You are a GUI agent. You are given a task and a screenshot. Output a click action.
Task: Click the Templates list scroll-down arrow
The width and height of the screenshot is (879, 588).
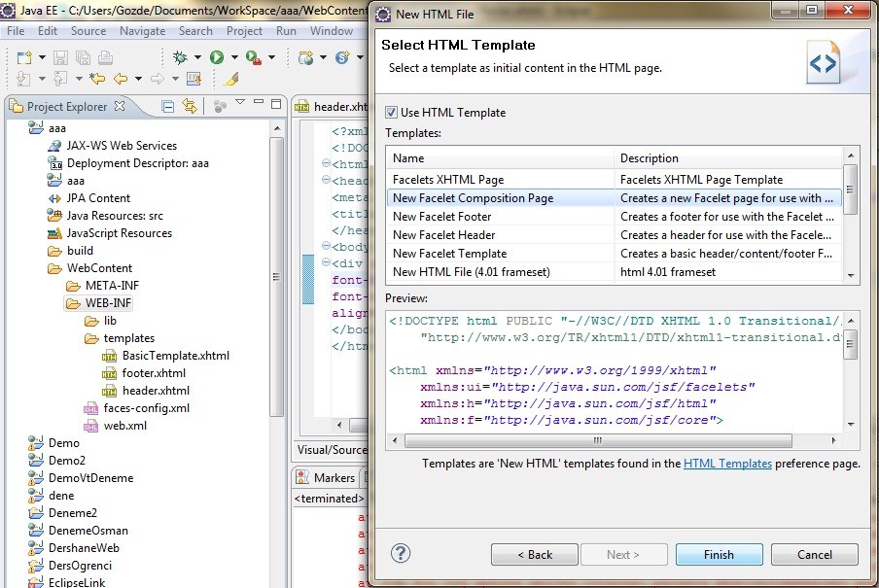tap(851, 275)
